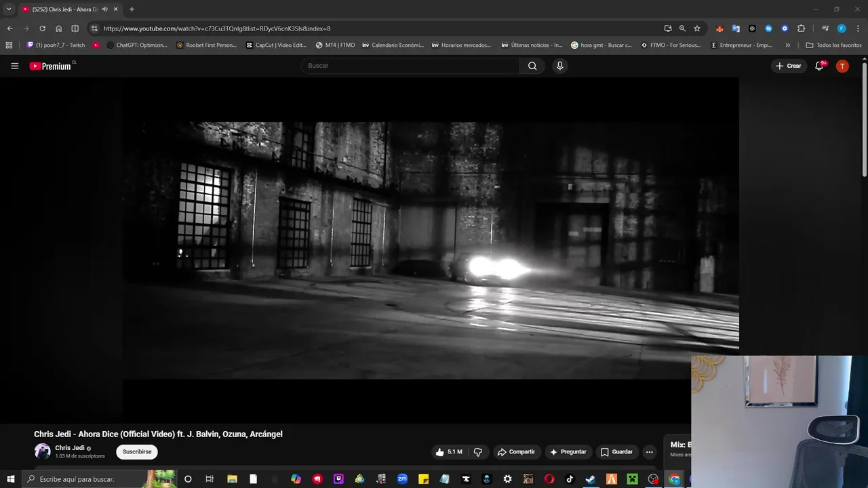Screen dimensions: 868x488
Task: Open Calendario Económi... bookmark
Action: (393, 45)
